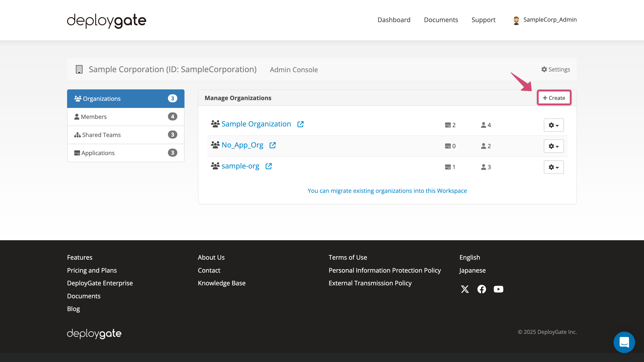Click the building icon beside Sample Corporation
The height and width of the screenshot is (362, 644).
(79, 69)
